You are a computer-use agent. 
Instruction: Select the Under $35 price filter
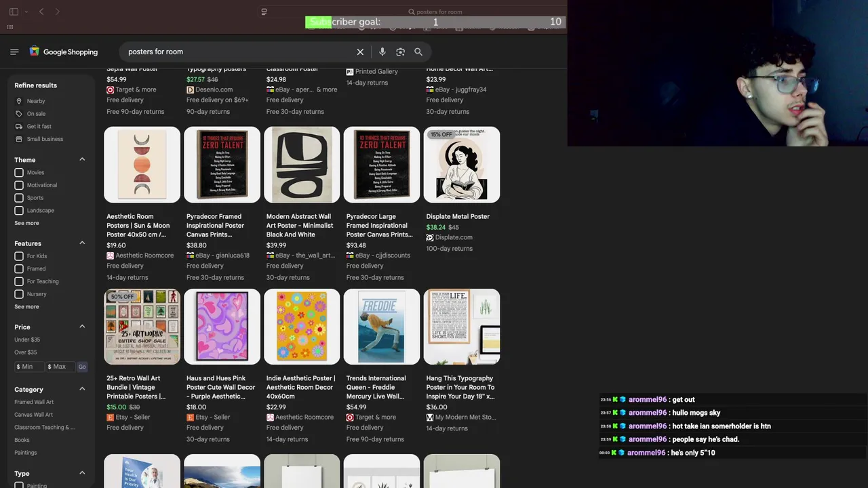click(x=27, y=340)
